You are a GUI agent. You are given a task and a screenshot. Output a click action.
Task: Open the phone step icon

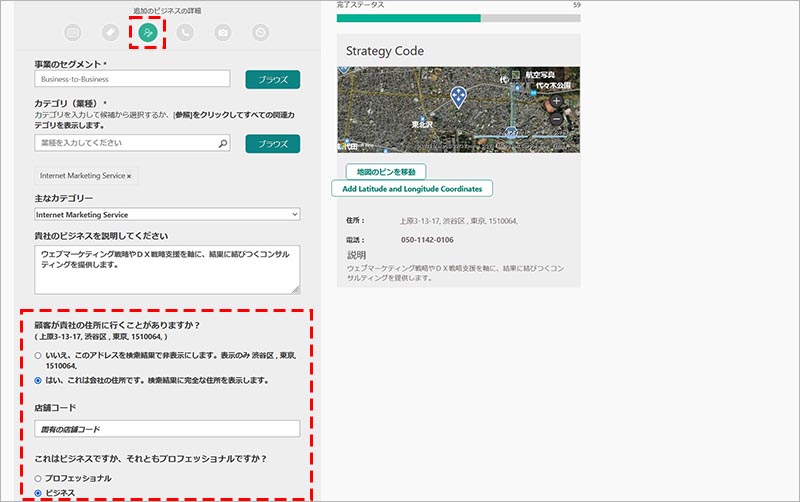[185, 32]
